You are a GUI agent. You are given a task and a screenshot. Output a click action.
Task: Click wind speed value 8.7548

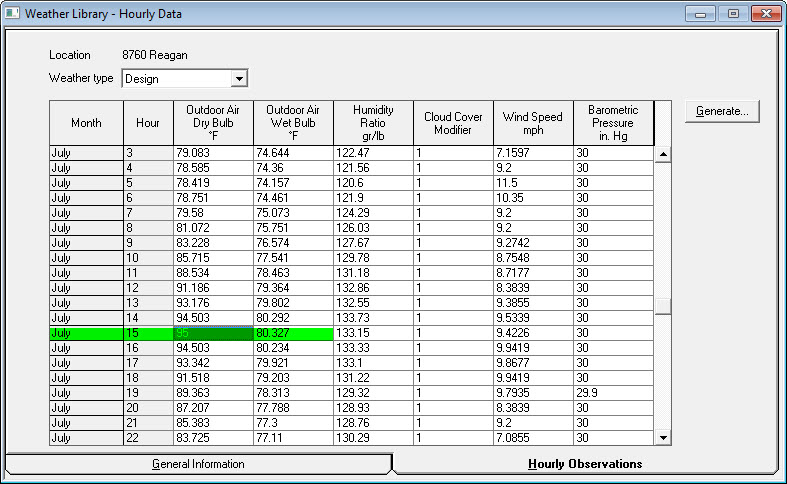pos(533,258)
